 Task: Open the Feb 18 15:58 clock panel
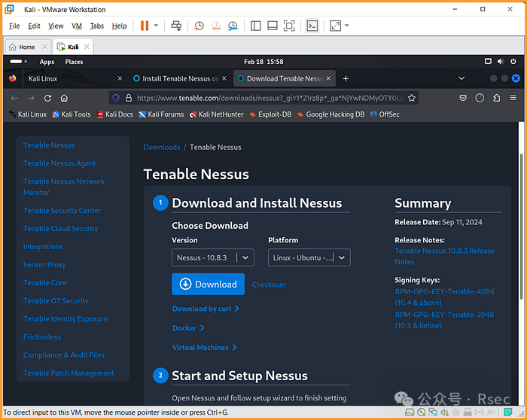[263, 62]
